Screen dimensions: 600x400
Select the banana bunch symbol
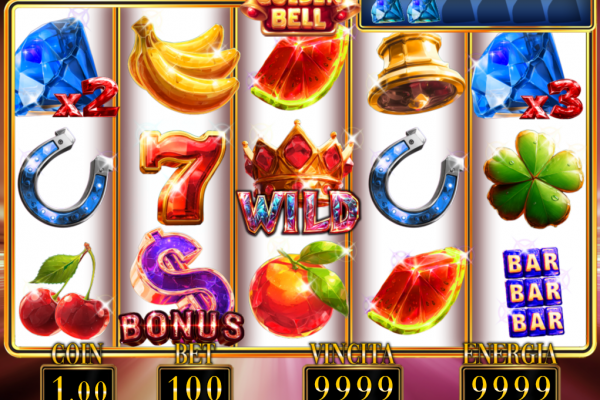pos(184,65)
